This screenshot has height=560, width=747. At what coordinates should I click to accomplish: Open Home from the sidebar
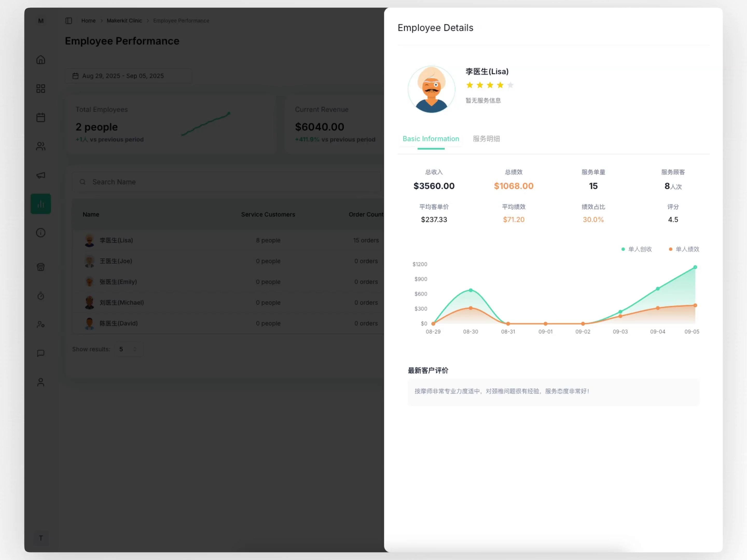(x=40, y=59)
